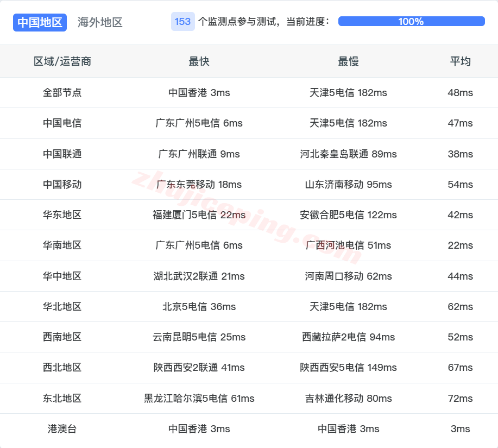This screenshot has height=448, width=498.
Task: Click 广东东莞移动 18ms cell
Action: (x=199, y=184)
